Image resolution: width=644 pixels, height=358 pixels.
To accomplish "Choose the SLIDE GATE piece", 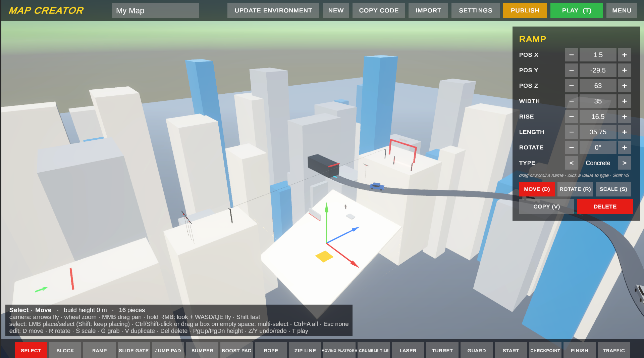I will tap(133, 350).
